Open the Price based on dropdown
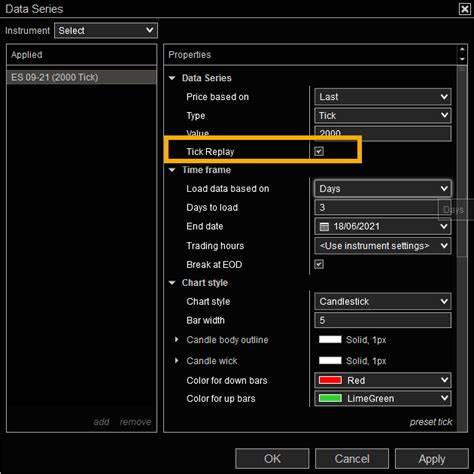Viewport: 474px width, 474px height. click(383, 97)
